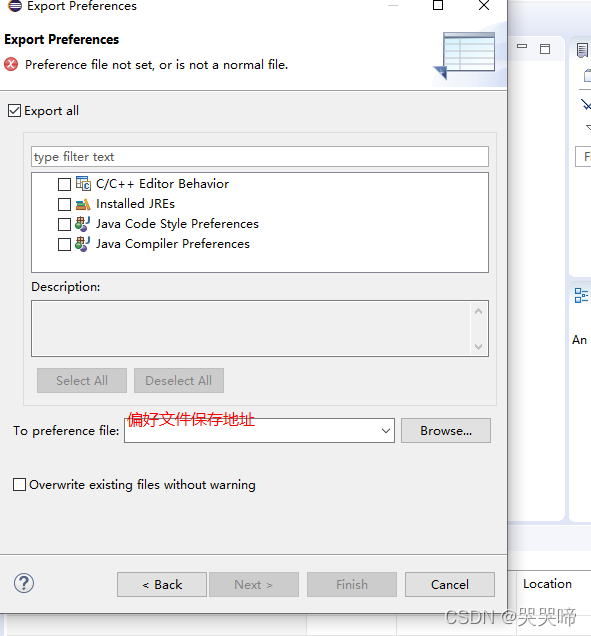Enable Overwrite existing files without warning
The image size is (591, 636).
pyautogui.click(x=19, y=485)
